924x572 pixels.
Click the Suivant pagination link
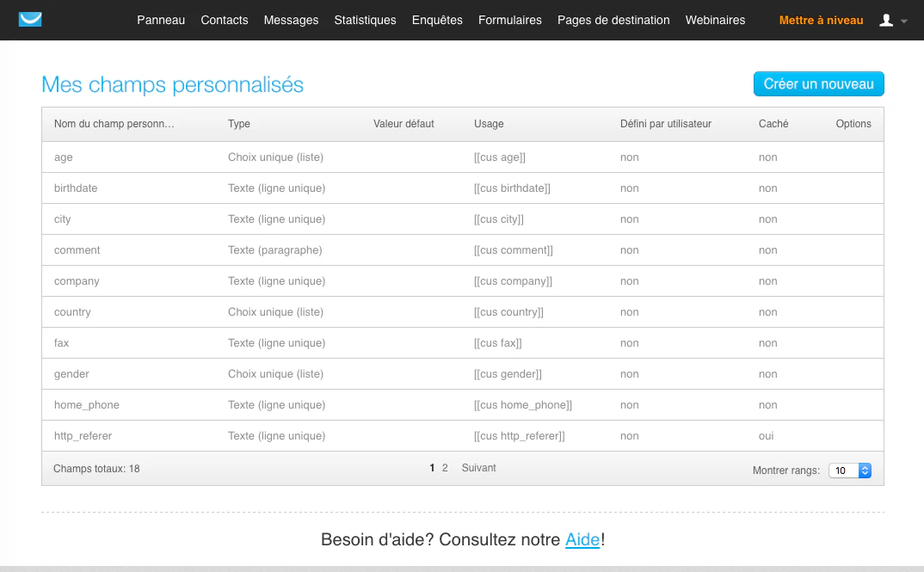(478, 468)
